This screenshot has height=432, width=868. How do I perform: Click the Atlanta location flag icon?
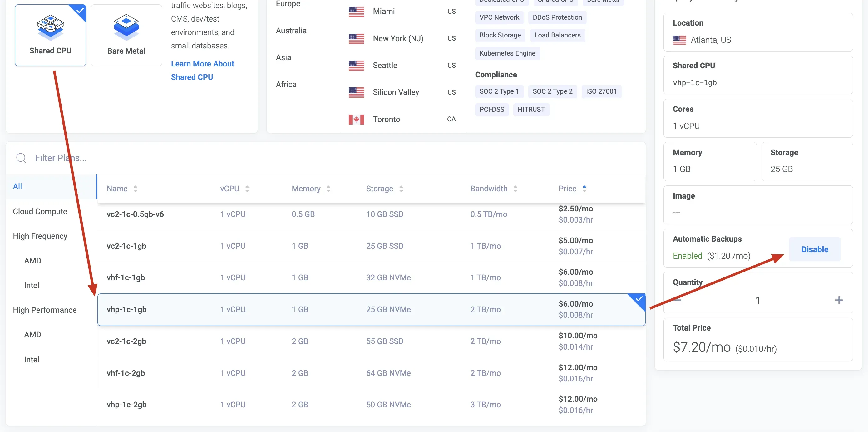tap(679, 40)
